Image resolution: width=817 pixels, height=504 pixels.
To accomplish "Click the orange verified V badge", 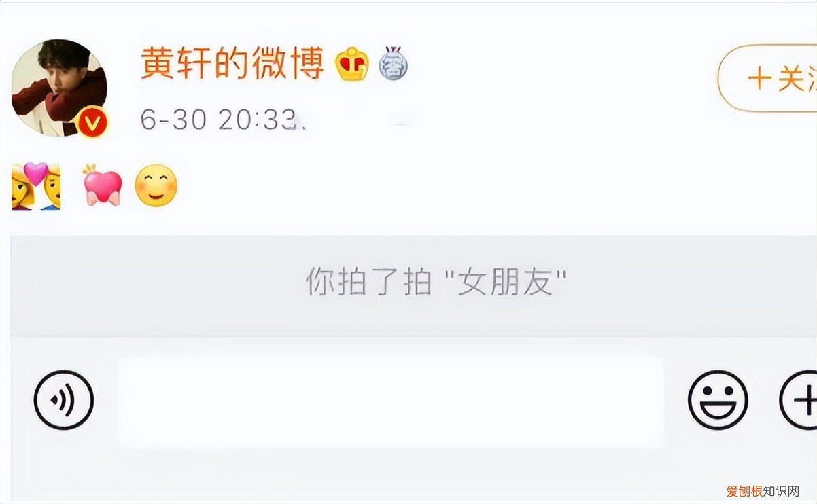I will (93, 122).
